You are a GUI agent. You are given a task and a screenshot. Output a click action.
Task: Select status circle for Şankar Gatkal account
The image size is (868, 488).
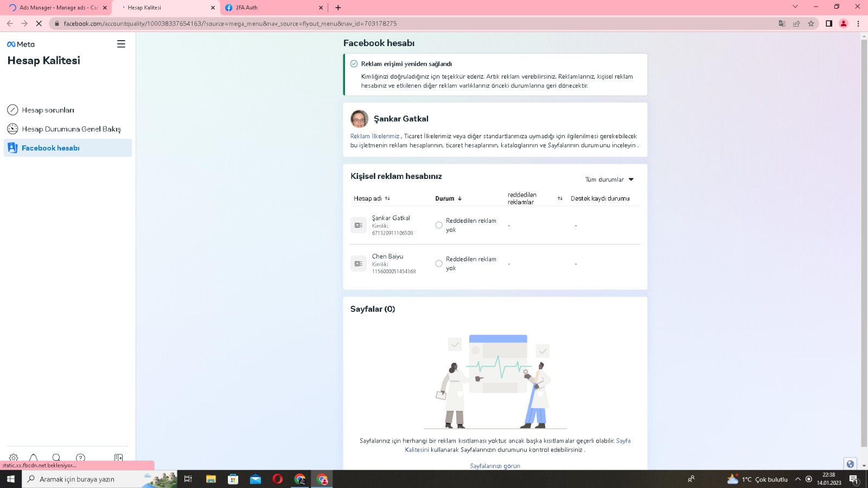click(439, 225)
